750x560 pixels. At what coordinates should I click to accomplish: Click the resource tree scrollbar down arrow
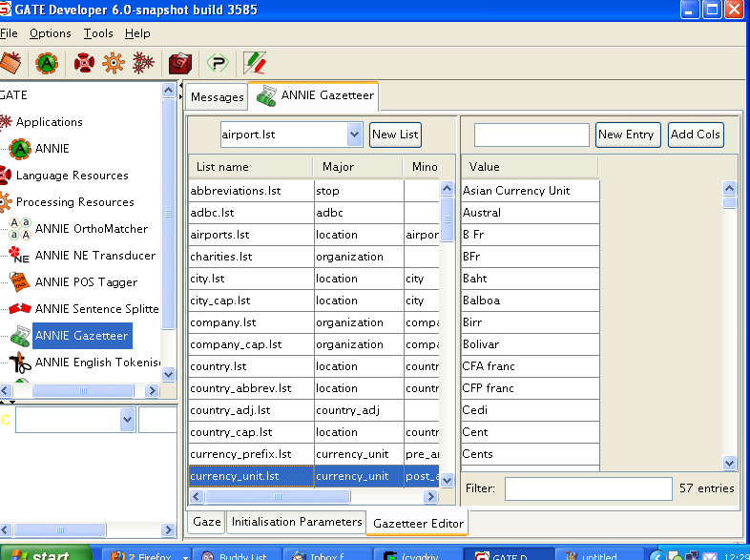click(x=168, y=374)
